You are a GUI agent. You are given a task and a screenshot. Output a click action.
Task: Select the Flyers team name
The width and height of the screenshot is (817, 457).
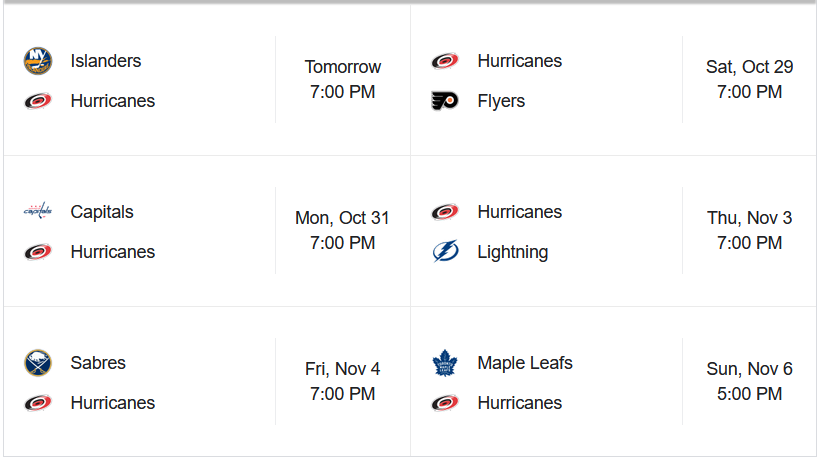click(x=501, y=101)
